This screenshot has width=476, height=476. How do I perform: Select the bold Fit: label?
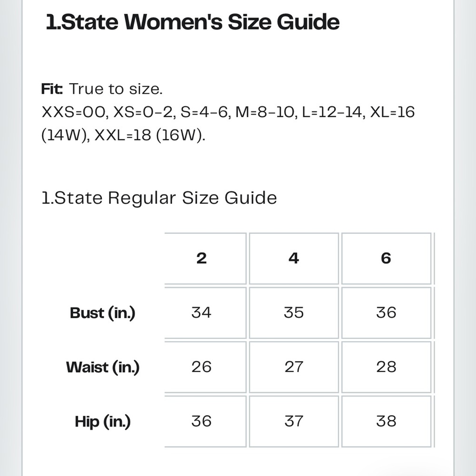coord(52,89)
